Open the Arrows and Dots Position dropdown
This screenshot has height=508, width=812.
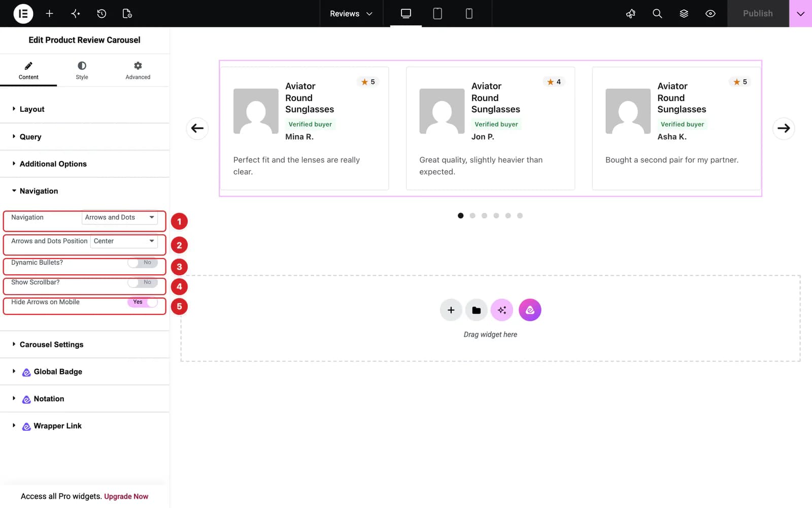124,241
